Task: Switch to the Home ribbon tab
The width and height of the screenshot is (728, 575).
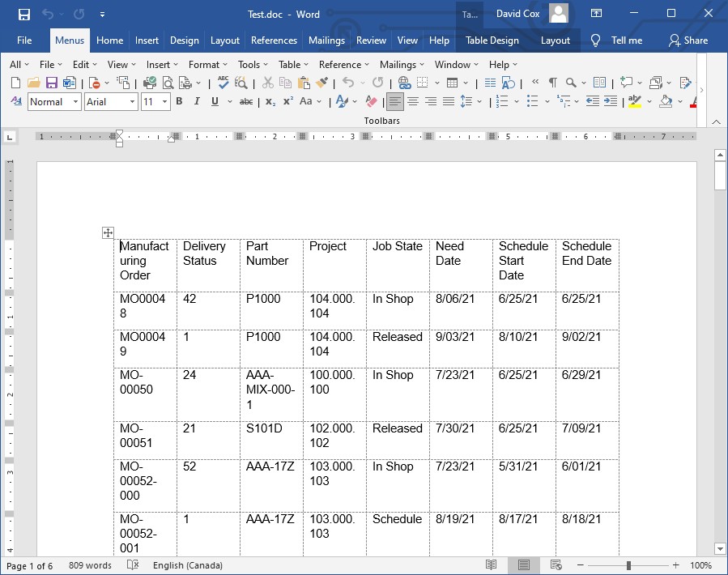Action: (109, 40)
